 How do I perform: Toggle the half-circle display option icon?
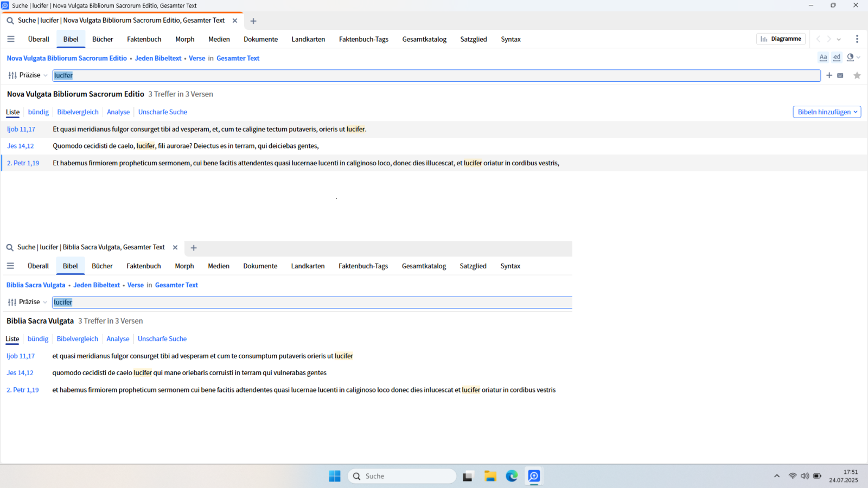(851, 57)
